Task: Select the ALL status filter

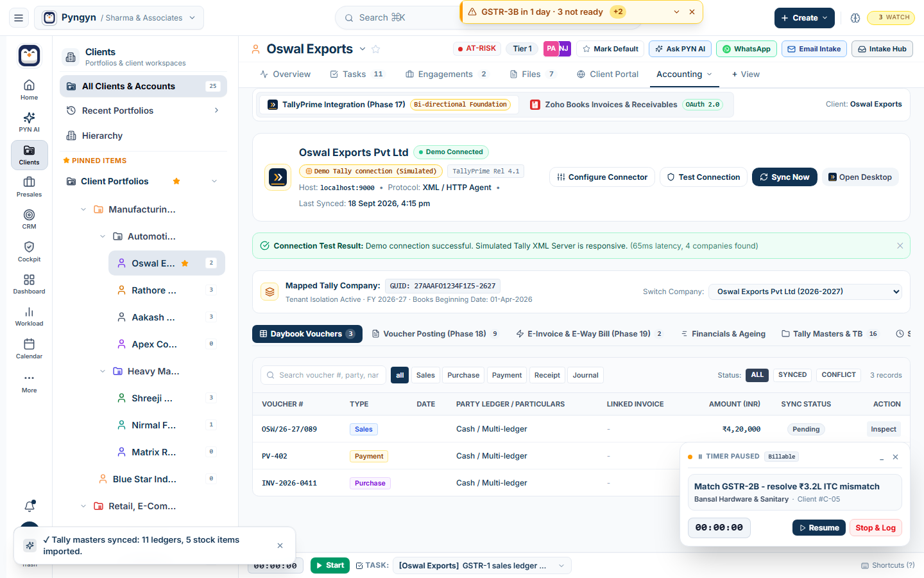Action: (x=757, y=375)
